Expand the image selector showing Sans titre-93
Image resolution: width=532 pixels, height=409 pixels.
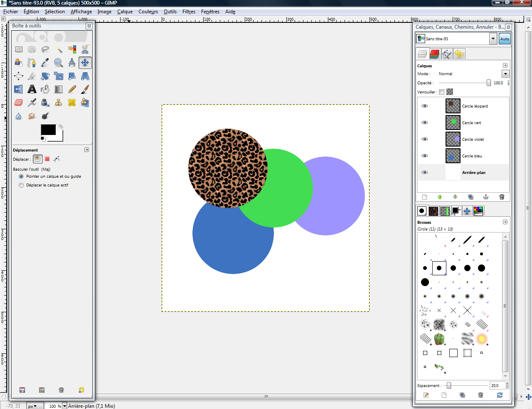(493, 39)
